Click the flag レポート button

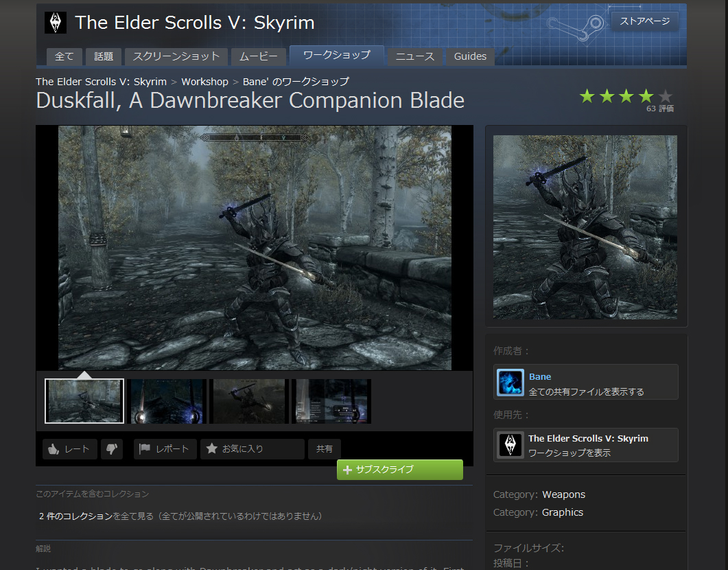[165, 449]
